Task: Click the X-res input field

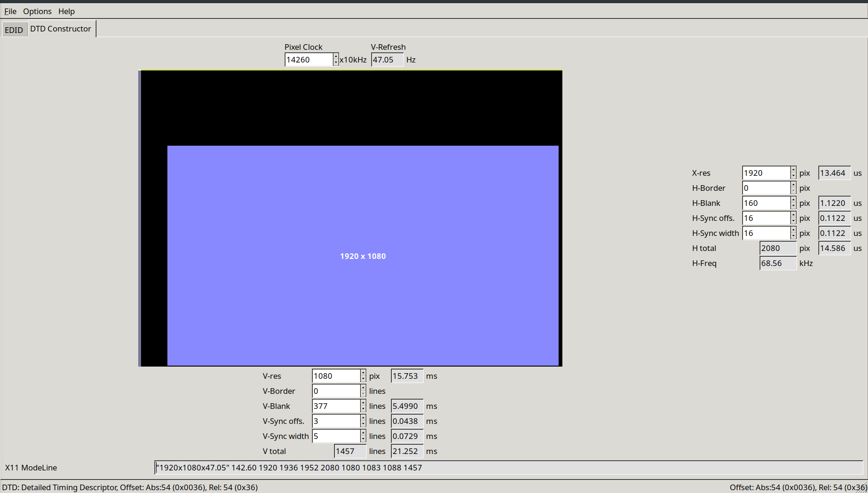Action: (766, 173)
